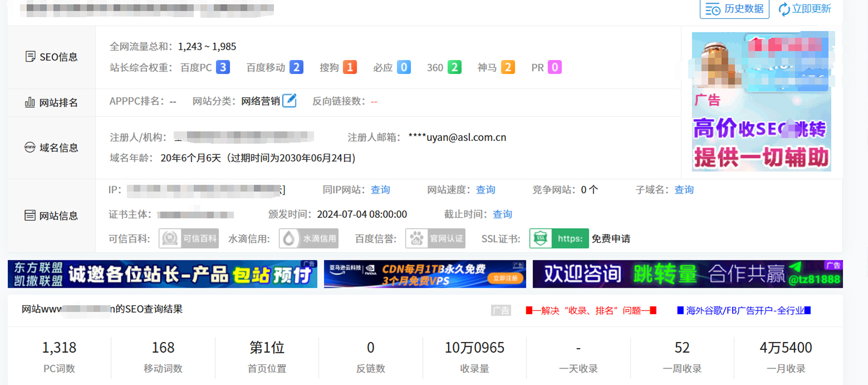868x385 pixels.
Task: Click the 网络营销 category text
Action: [261, 101]
